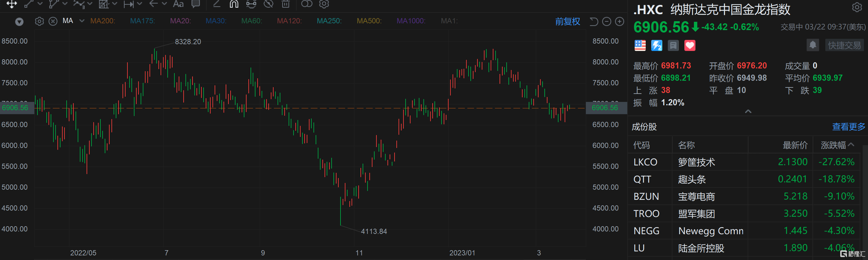Sort constituents by 涨跌幅 column header
The image size is (868, 260).
(837, 145)
